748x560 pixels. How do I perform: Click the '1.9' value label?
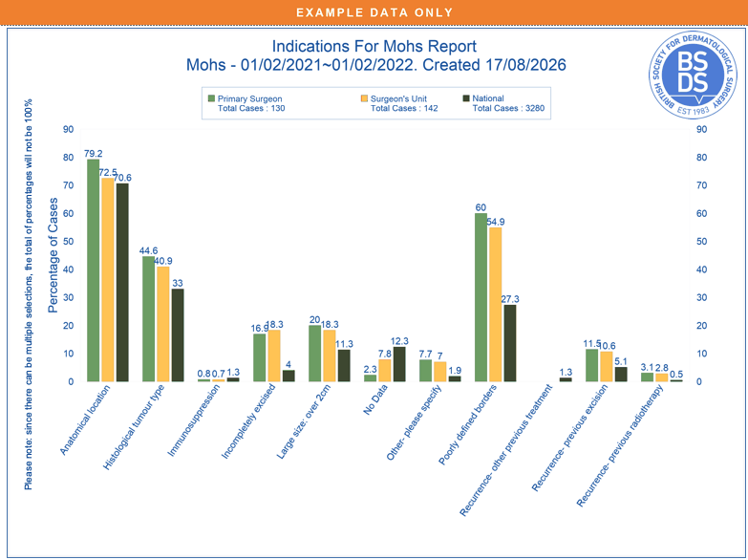(455, 371)
